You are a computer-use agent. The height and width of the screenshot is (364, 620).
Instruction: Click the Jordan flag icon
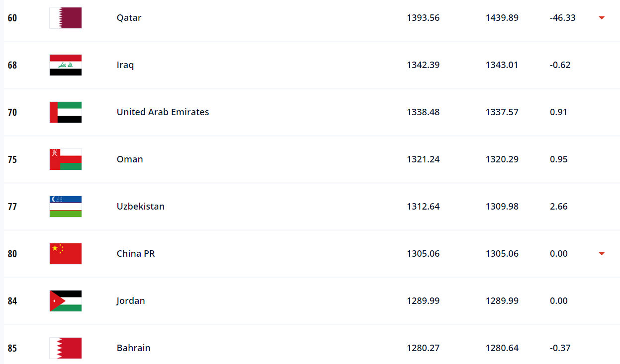[65, 301]
